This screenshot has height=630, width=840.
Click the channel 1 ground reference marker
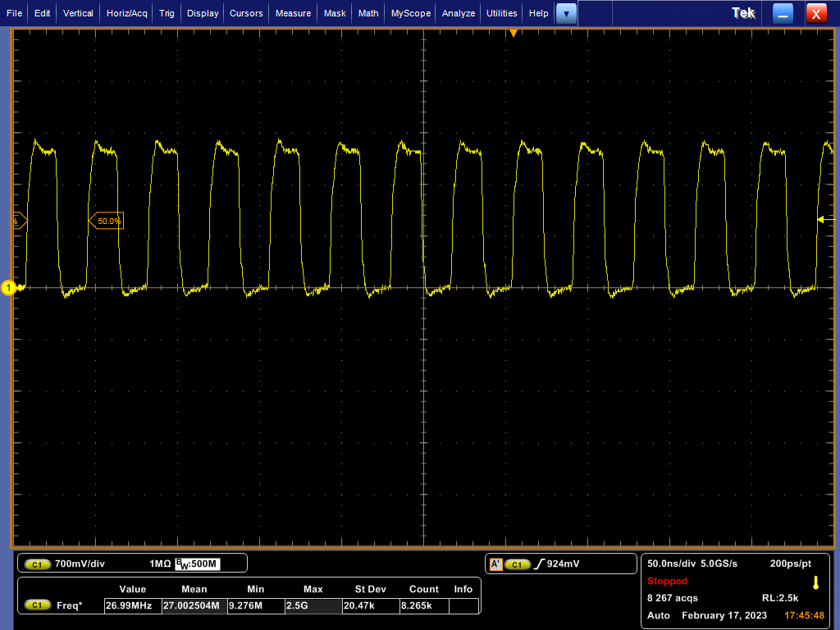tap(9, 288)
